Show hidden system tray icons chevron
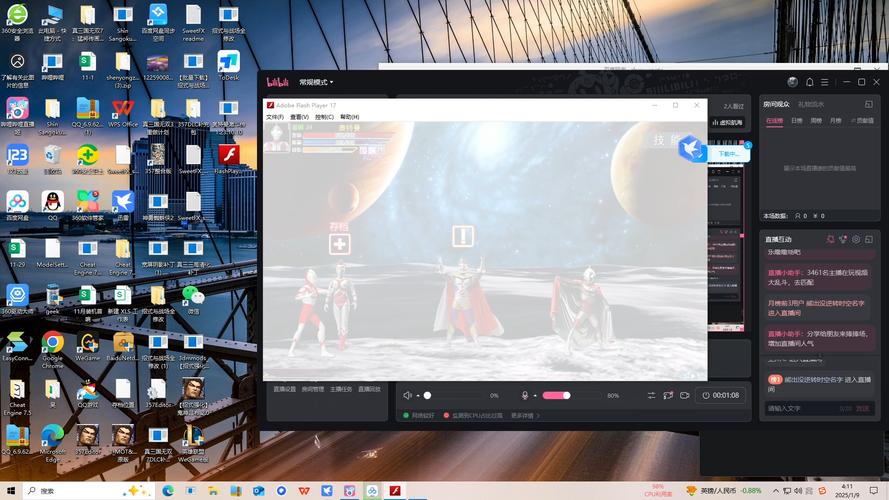Image resolution: width=889 pixels, height=500 pixels. (x=776, y=490)
